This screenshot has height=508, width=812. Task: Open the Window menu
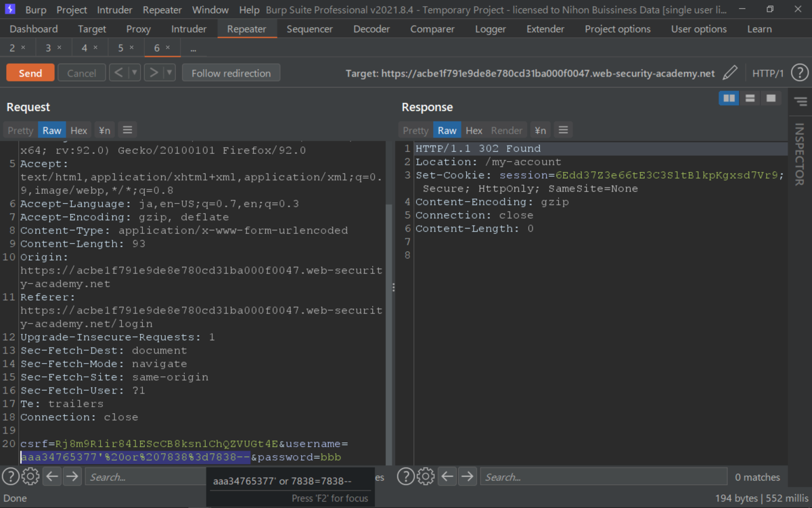[210, 9]
